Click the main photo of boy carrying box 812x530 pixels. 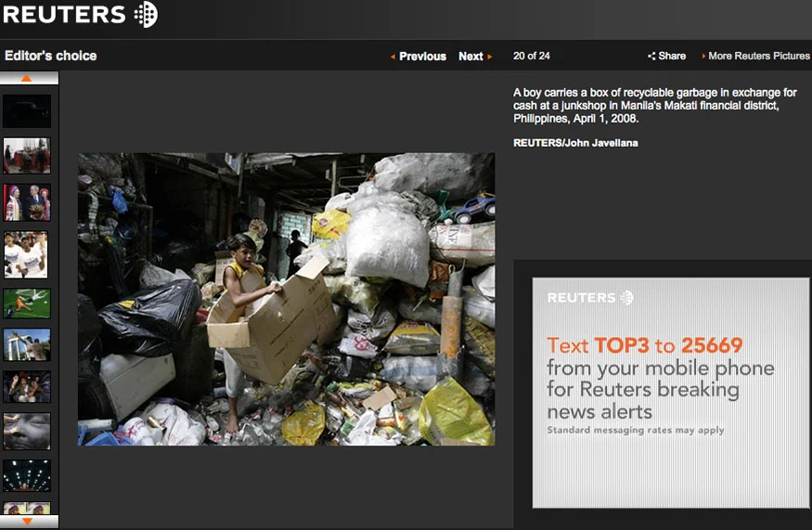(287, 299)
